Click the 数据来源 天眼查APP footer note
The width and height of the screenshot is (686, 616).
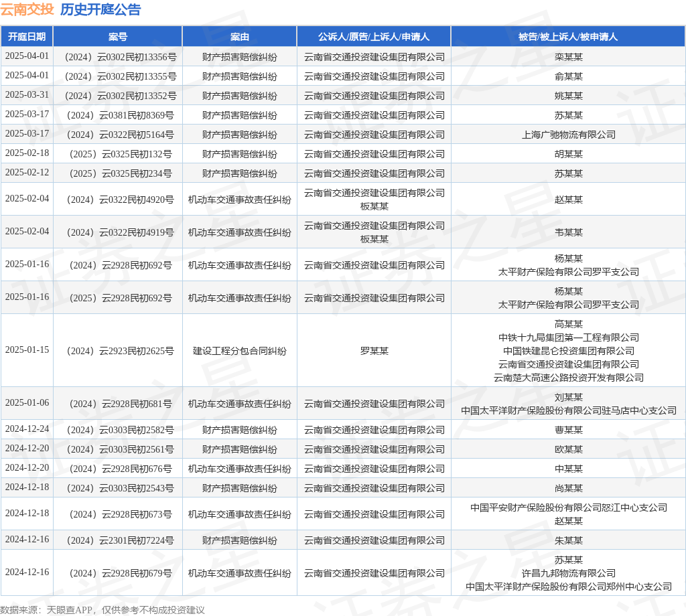pyautogui.click(x=102, y=610)
